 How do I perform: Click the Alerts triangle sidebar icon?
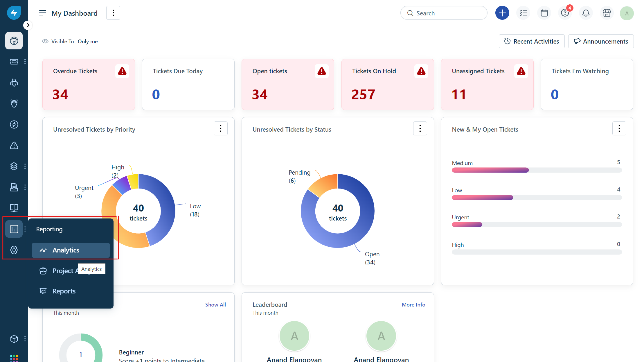[x=14, y=145]
